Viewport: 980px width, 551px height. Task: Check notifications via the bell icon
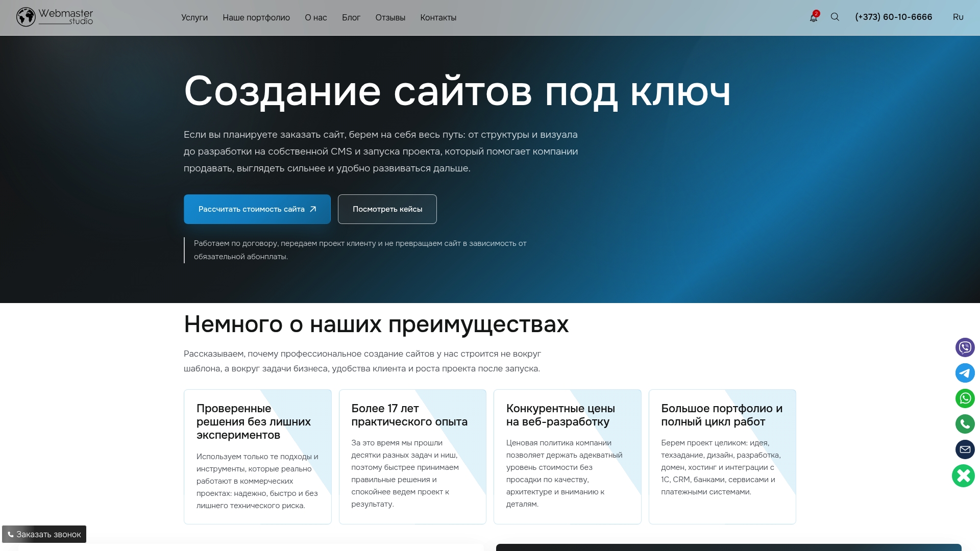[x=814, y=18]
